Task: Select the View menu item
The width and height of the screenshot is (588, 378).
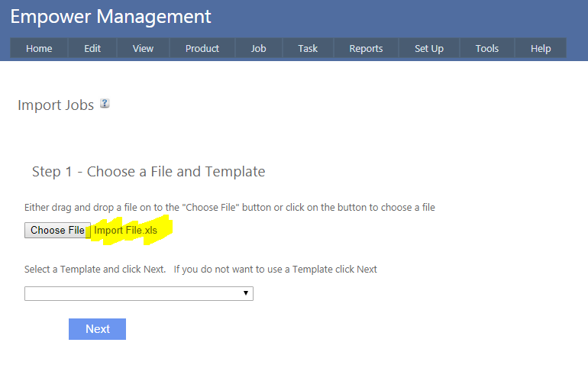Action: click(x=143, y=48)
